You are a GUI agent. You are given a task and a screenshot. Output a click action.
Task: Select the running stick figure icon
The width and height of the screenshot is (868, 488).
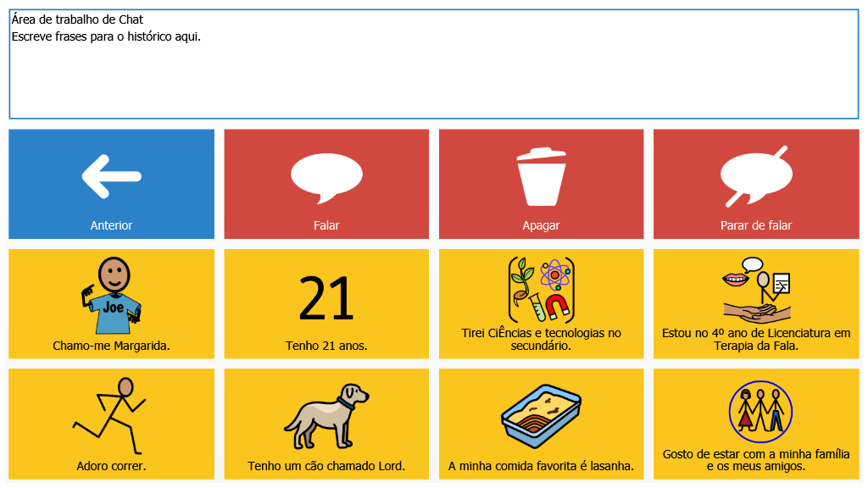coord(111,415)
